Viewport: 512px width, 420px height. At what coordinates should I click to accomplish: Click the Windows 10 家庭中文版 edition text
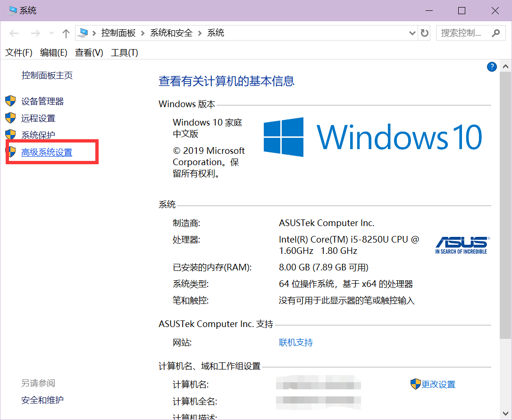click(x=207, y=128)
